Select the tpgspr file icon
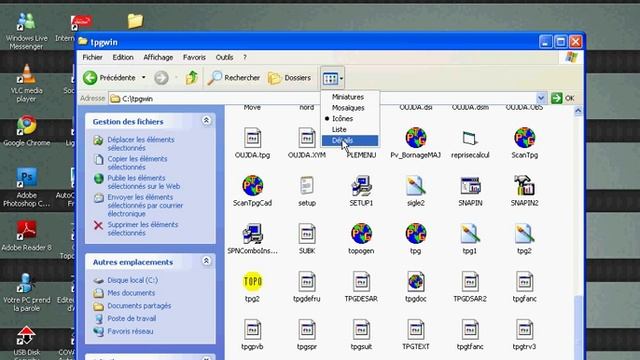 click(307, 329)
